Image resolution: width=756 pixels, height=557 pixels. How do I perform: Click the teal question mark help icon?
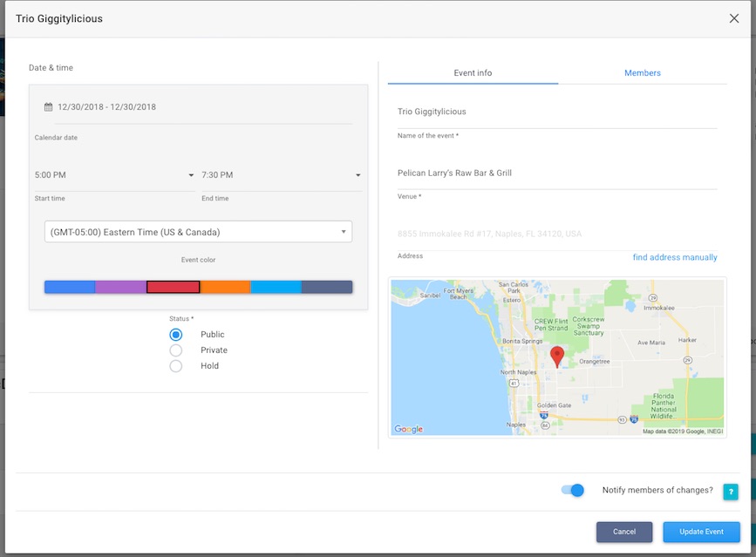pos(731,492)
